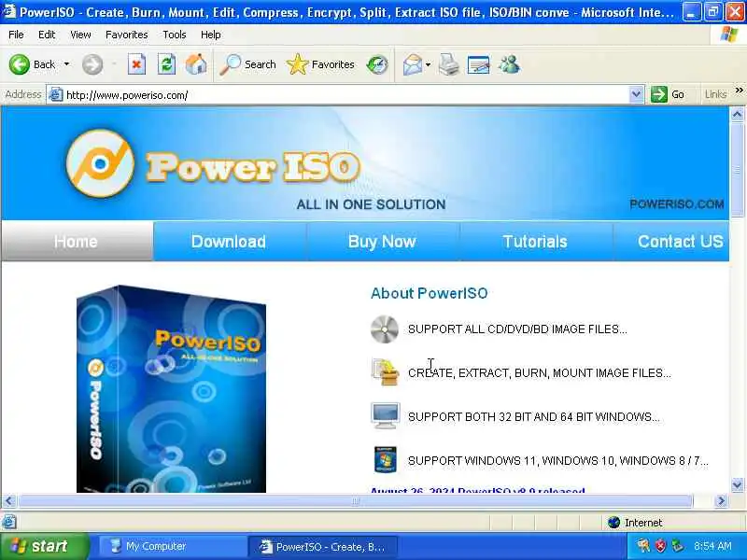Open the Search magnifier toolbar button
Image resolution: width=747 pixels, height=560 pixels.
[x=247, y=64]
